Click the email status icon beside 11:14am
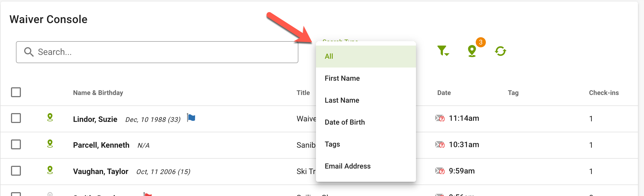 pos(440,118)
